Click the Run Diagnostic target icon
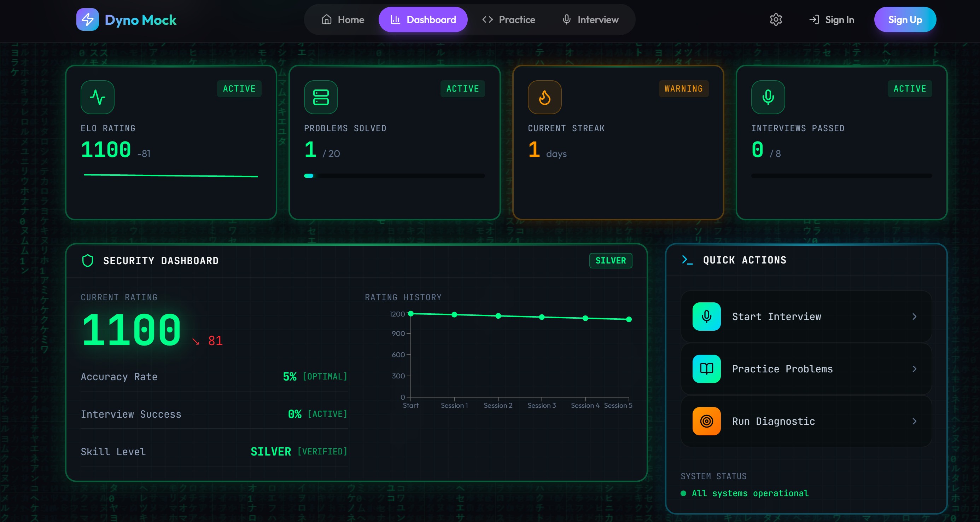This screenshot has height=522, width=980. [706, 421]
